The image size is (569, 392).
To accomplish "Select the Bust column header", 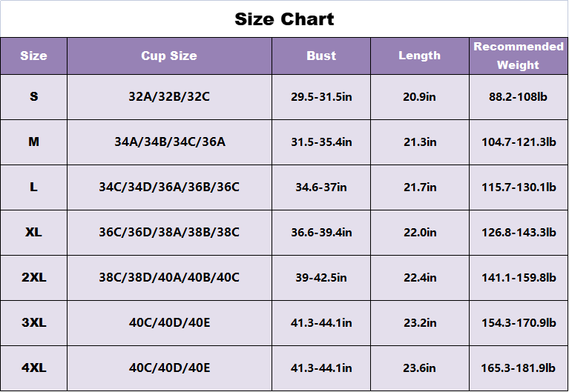I will (x=321, y=56).
